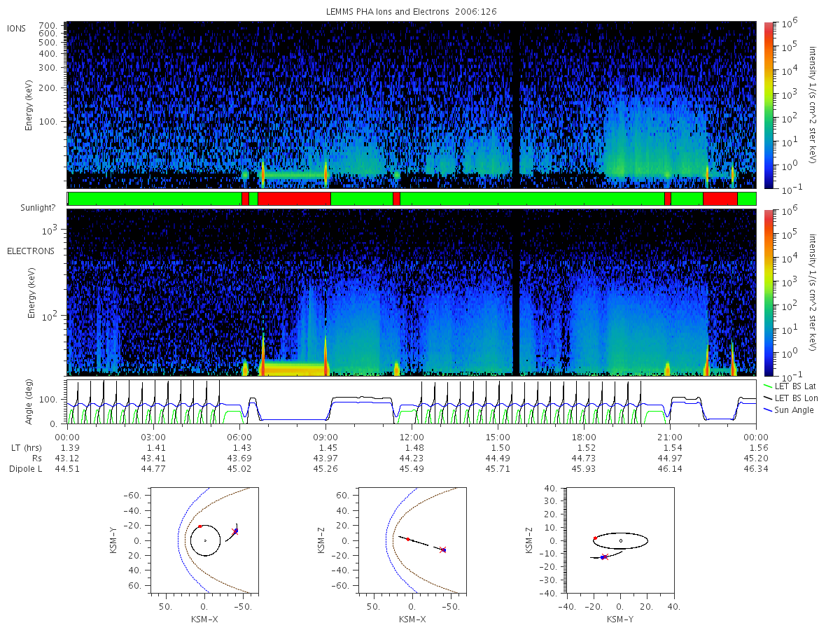This screenshot has height=630, width=840.
Task: Click the plot title "LEMMS PHA Ions and Electrons 2006:126"
Action: [412, 12]
